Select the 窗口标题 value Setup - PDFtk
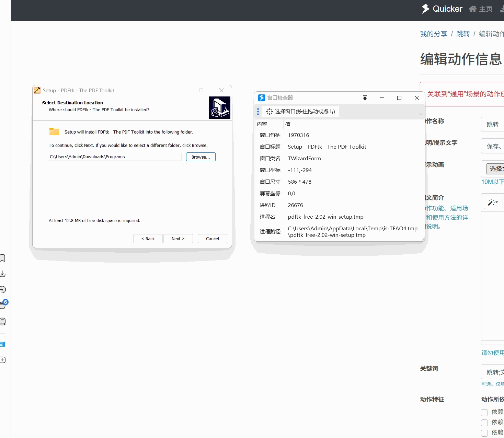Screen dimensions: 504x438 (x=327, y=147)
